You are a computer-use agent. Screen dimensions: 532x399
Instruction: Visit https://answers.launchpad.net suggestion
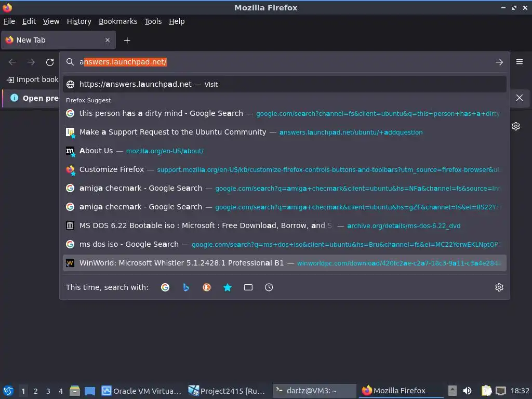click(x=284, y=84)
